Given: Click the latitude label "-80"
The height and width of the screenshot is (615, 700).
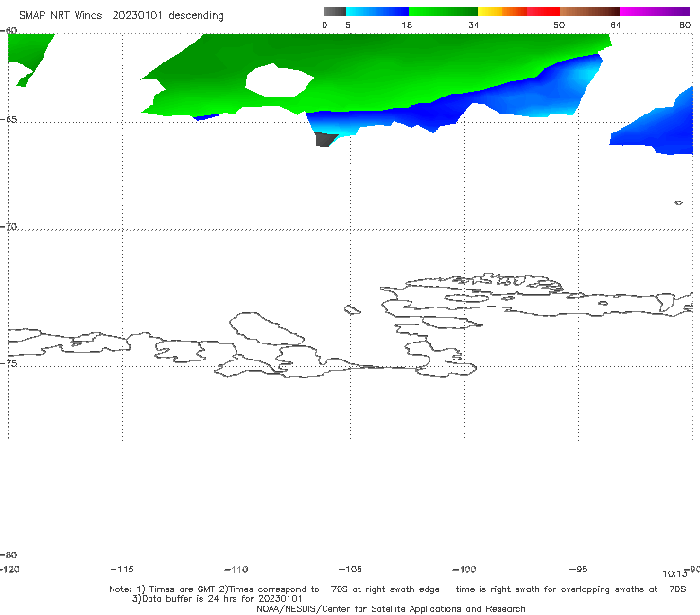Looking at the screenshot, I should click(x=9, y=554).
